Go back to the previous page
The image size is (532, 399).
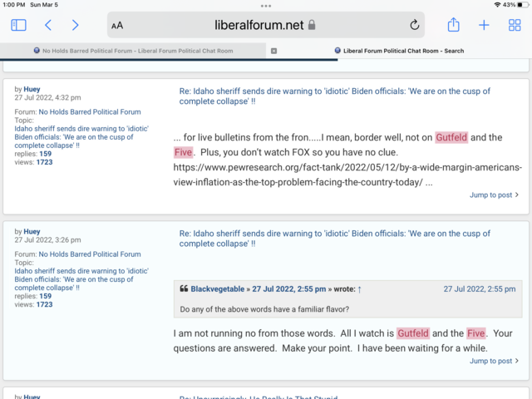pyautogui.click(x=48, y=25)
